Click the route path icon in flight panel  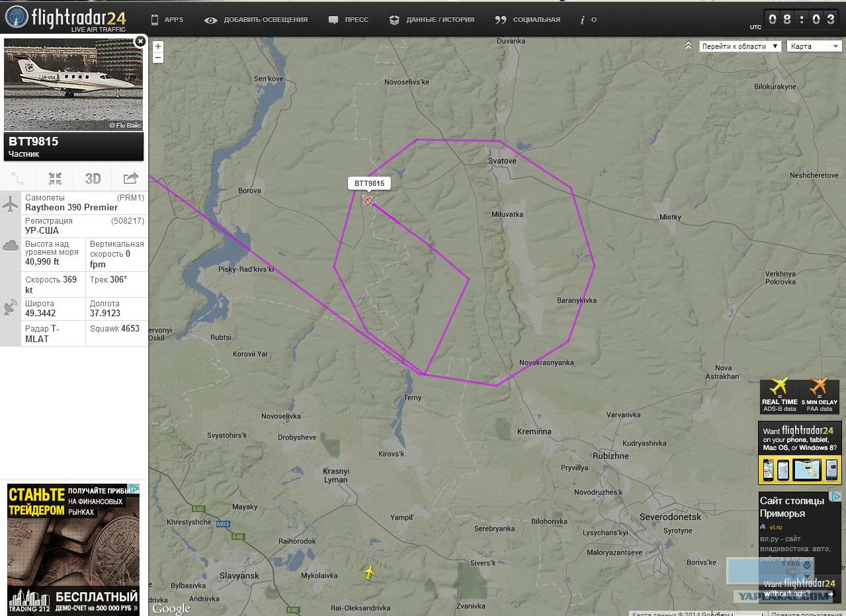[x=18, y=179]
